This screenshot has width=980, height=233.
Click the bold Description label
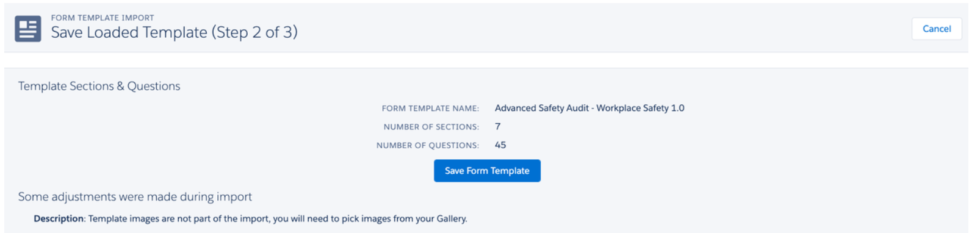tap(59, 218)
